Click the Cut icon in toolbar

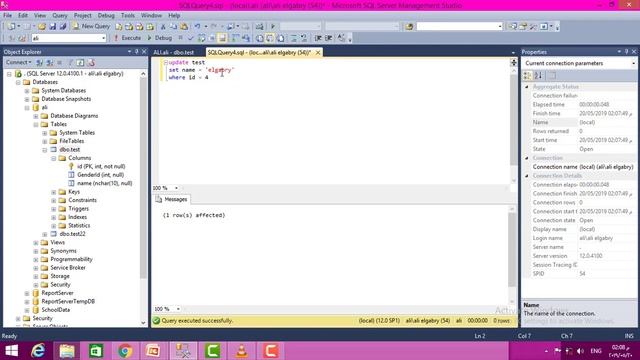pos(163,26)
